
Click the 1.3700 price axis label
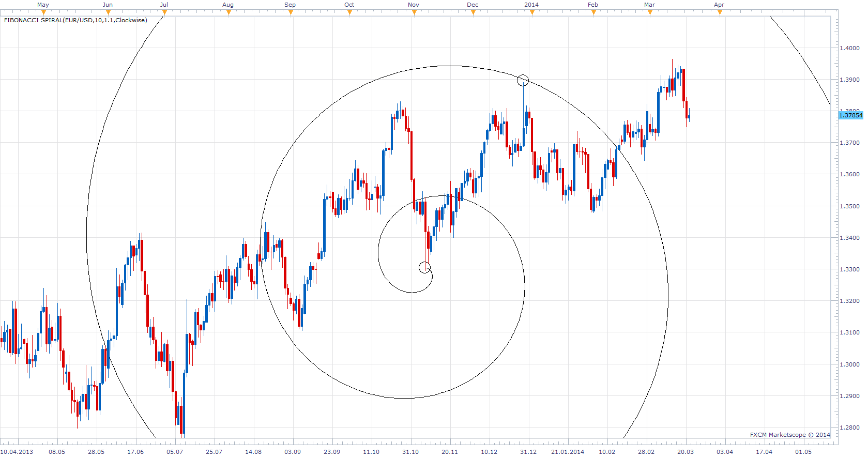tap(849, 143)
